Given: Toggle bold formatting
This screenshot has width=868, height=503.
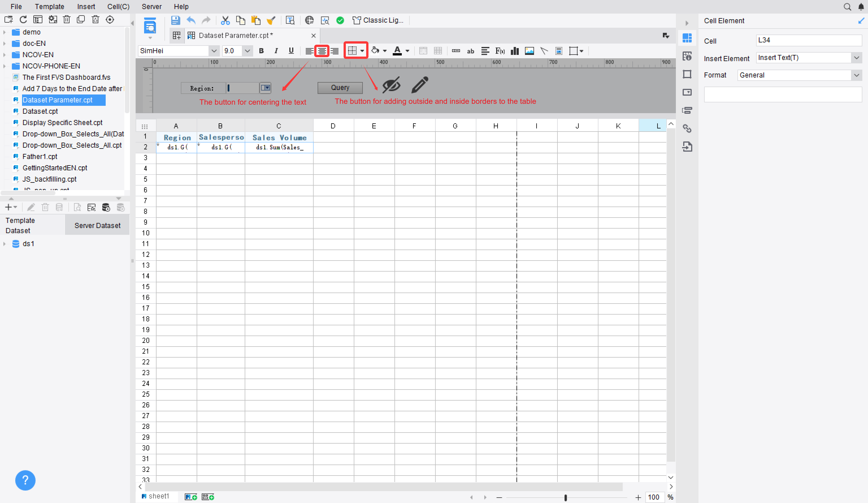Looking at the screenshot, I should tap(261, 51).
